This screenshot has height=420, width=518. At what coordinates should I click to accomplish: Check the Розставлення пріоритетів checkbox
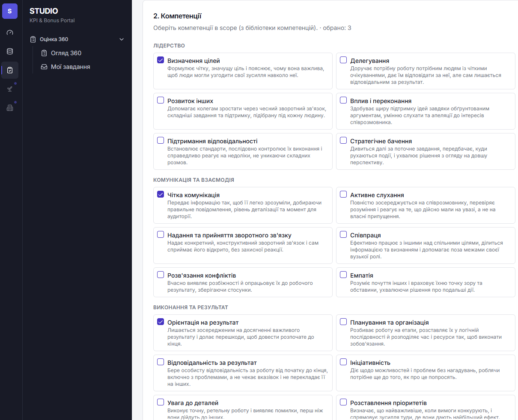(343, 402)
